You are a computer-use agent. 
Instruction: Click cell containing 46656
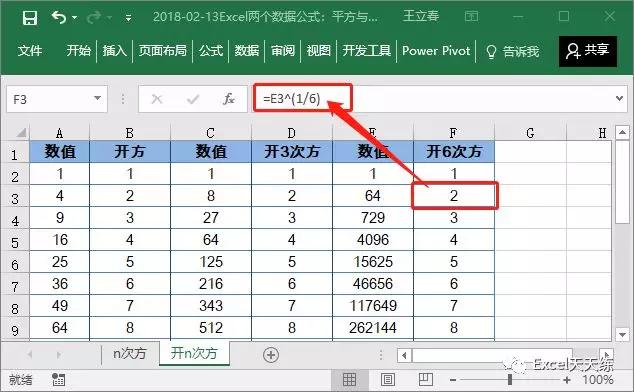(x=373, y=284)
